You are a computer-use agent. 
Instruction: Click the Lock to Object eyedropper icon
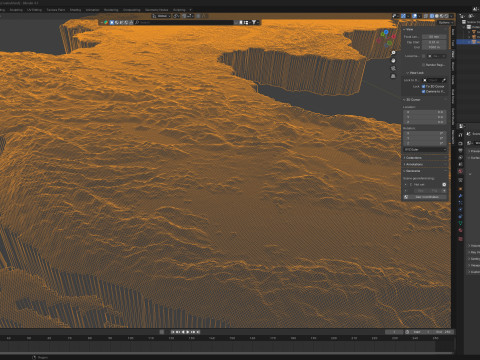tap(444, 80)
